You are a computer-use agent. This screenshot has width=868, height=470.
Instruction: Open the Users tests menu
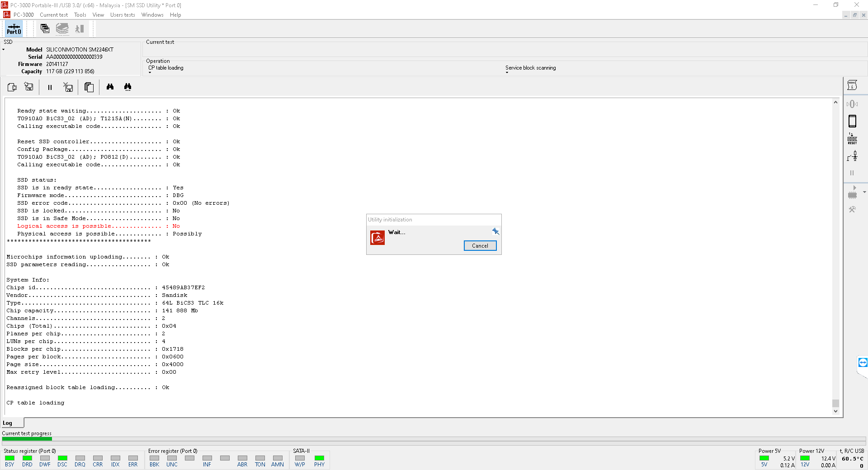point(123,15)
